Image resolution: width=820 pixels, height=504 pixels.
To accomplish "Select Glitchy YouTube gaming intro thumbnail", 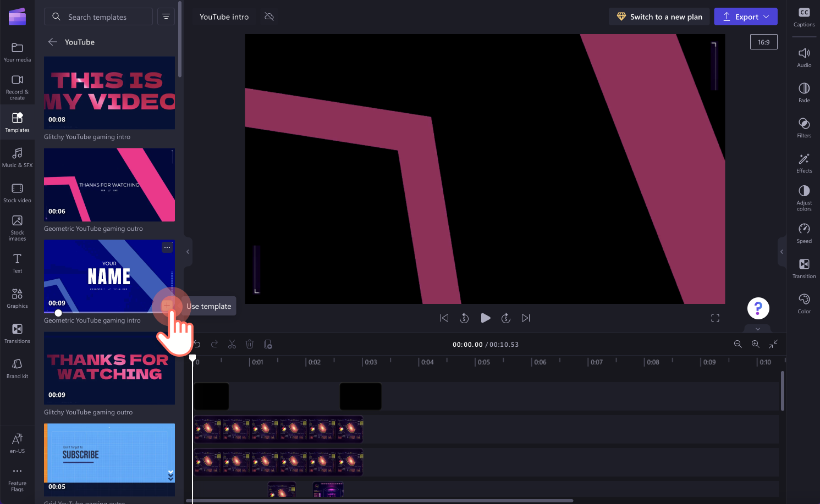I will (109, 93).
